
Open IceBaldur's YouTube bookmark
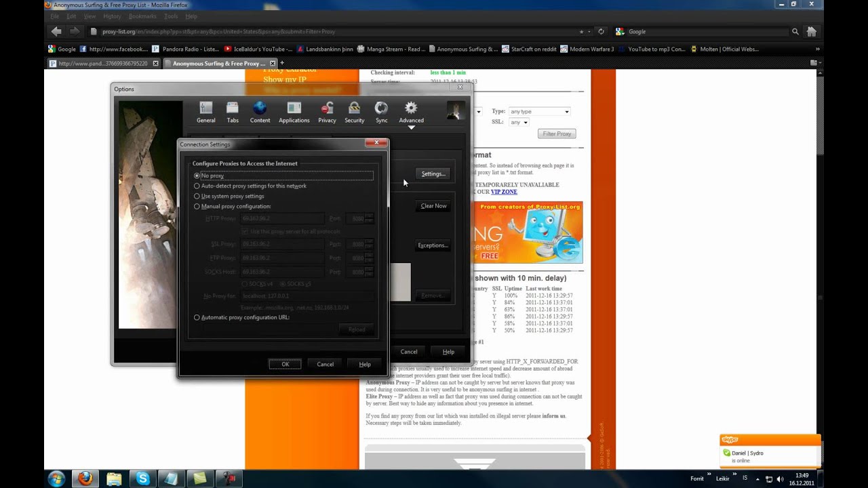(x=258, y=49)
